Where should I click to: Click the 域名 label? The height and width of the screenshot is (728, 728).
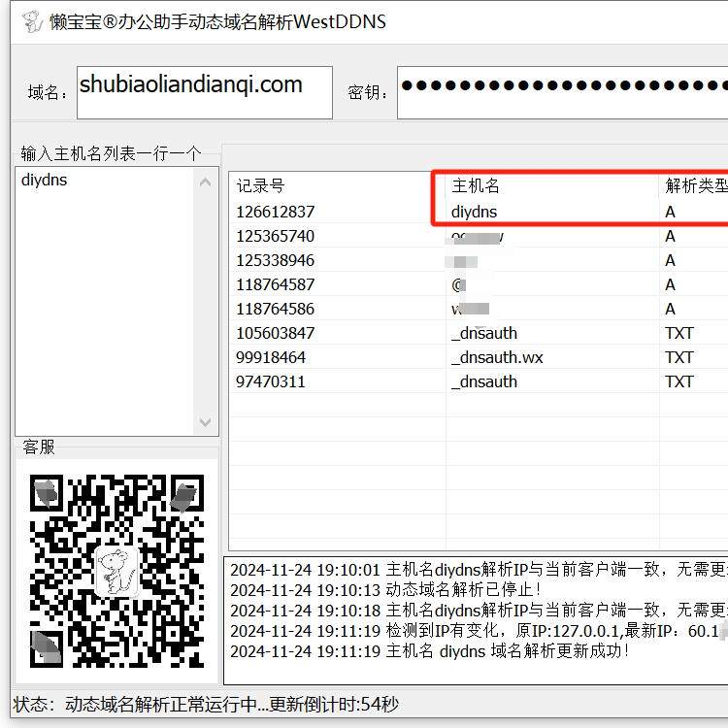point(48,93)
